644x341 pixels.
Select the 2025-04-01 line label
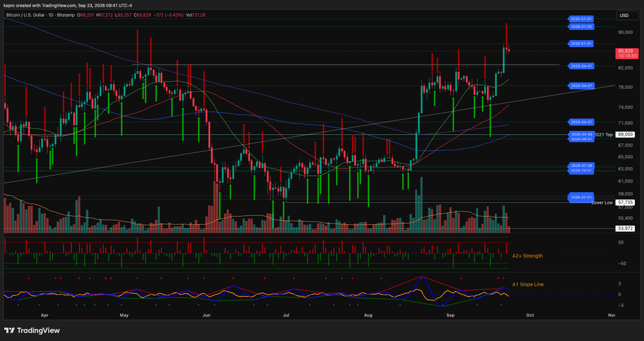(x=581, y=66)
